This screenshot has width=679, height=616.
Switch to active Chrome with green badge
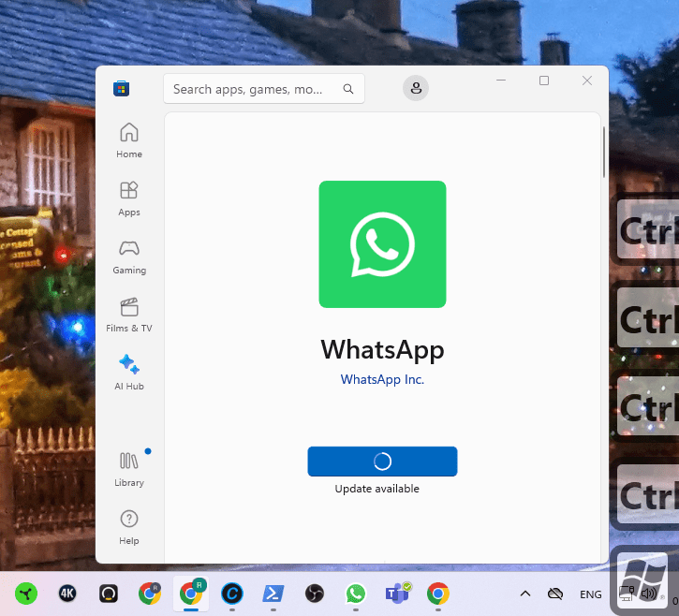pos(191,594)
